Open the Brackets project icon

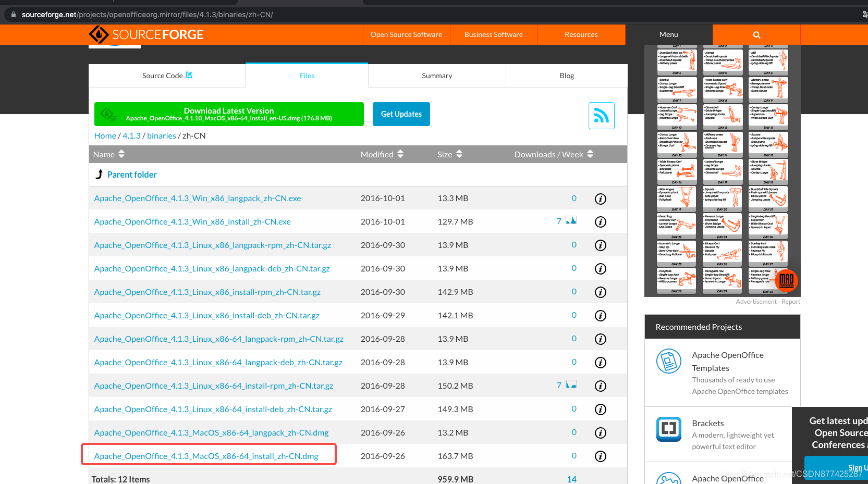pyautogui.click(x=669, y=429)
